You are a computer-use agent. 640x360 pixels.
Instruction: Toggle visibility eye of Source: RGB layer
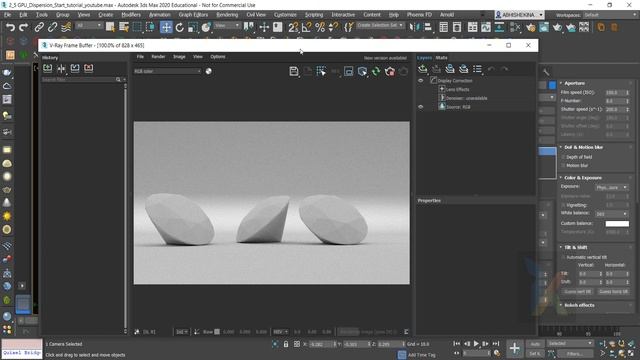tap(420, 107)
